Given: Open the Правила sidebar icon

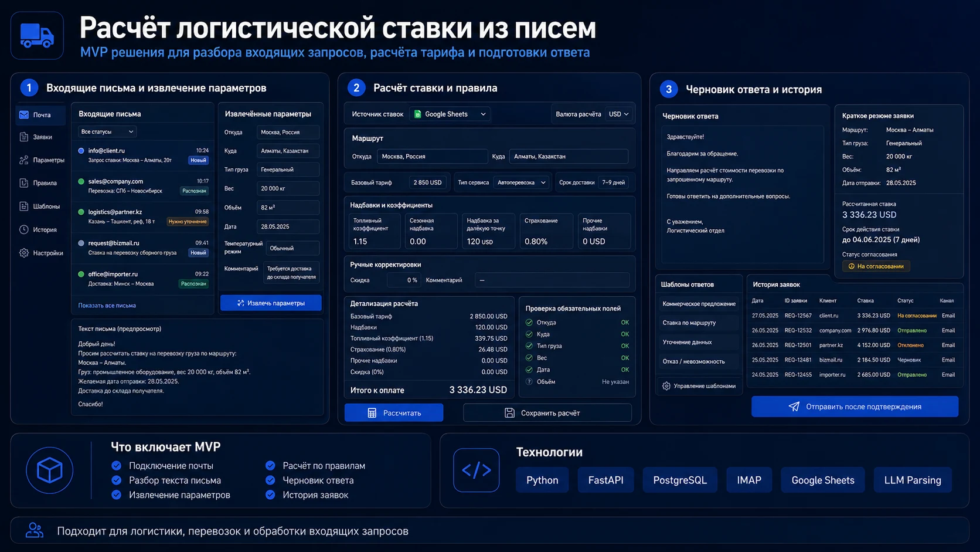Looking at the screenshot, I should pos(24,183).
